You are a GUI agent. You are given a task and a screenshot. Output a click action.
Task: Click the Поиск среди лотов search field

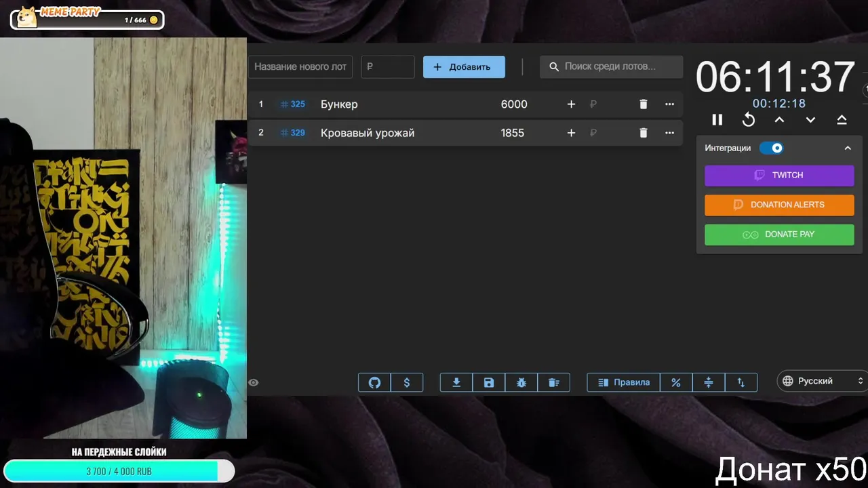[611, 66]
